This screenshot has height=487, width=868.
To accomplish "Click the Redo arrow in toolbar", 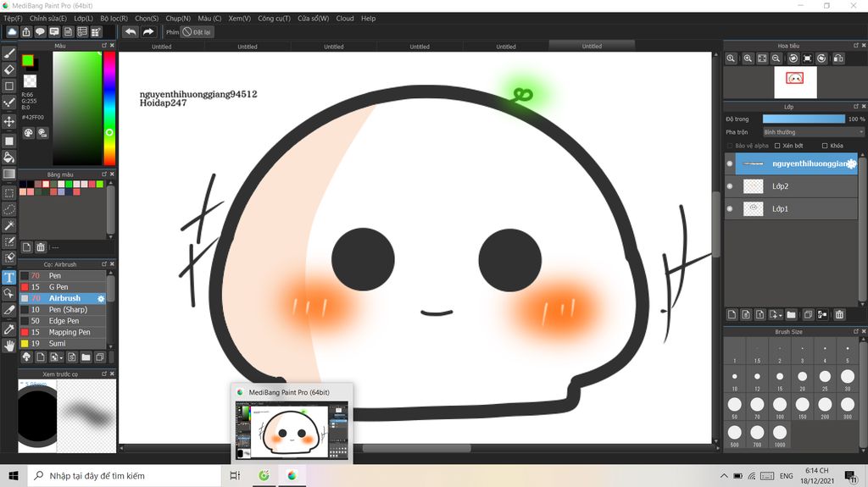I will coord(148,32).
